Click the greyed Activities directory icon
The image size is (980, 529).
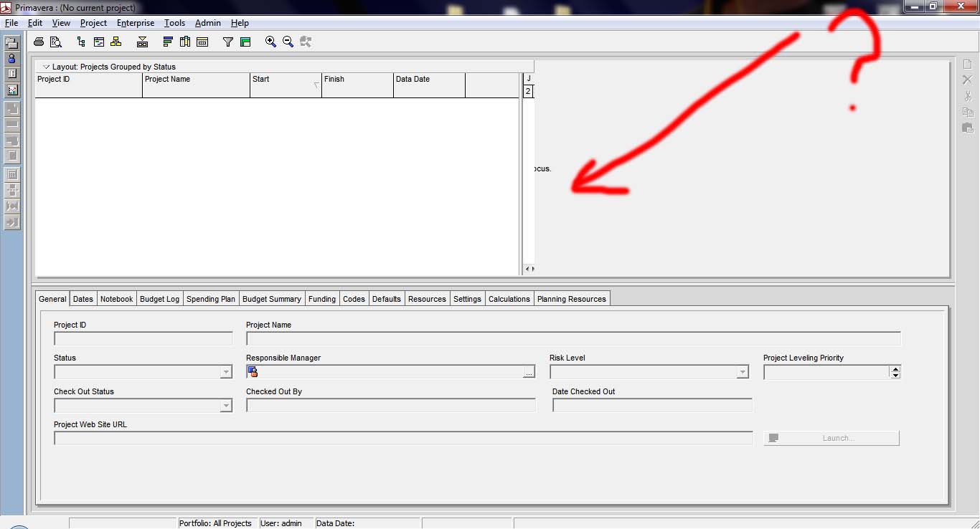pyautogui.click(x=12, y=125)
